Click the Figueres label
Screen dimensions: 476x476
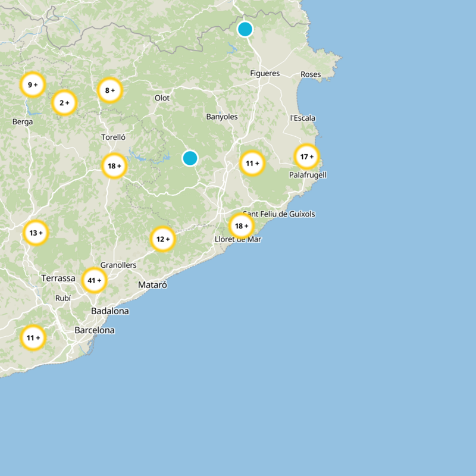click(265, 73)
